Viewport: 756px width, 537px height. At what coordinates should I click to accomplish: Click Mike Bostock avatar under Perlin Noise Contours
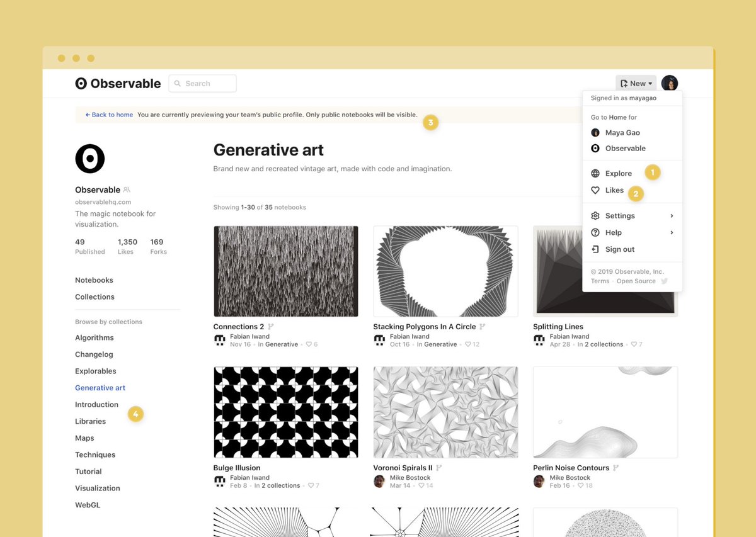click(x=539, y=481)
